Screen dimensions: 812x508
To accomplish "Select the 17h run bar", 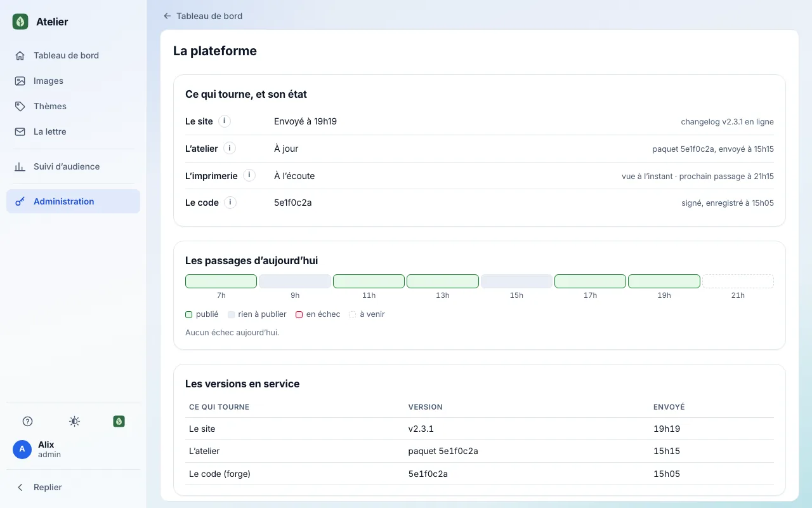I will point(590,281).
